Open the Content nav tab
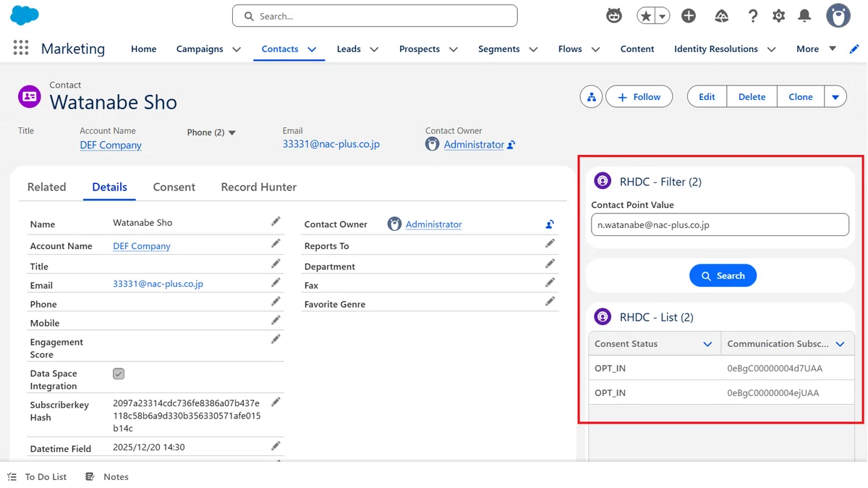868x488 pixels. (x=637, y=49)
